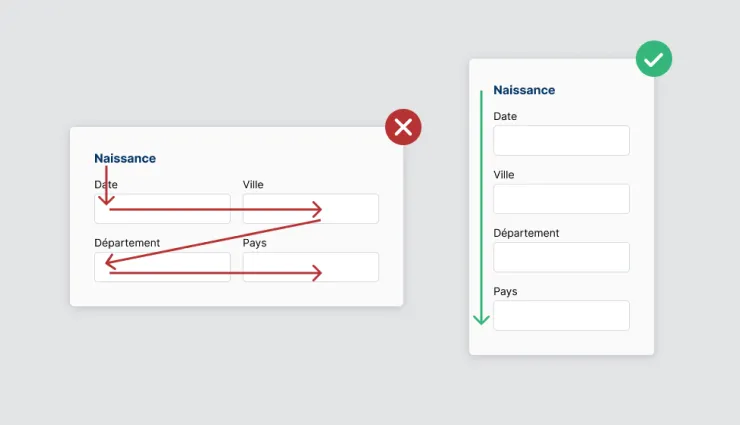Focus the Date input in the single-column form

click(x=561, y=141)
